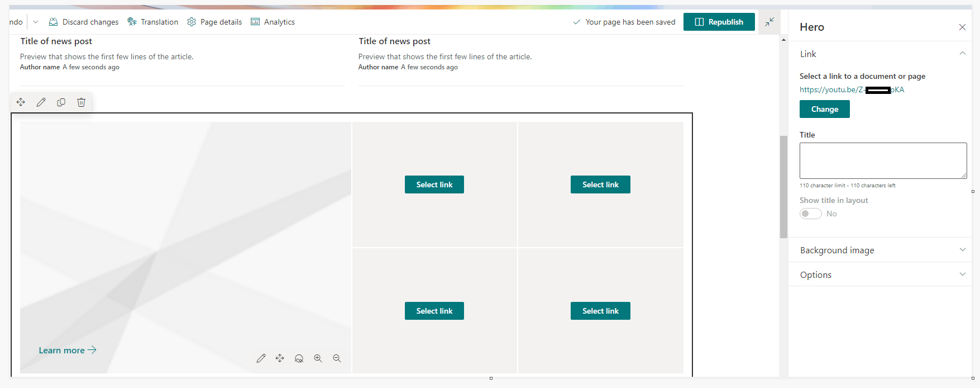Click the scrollbar up arrow

[783, 40]
